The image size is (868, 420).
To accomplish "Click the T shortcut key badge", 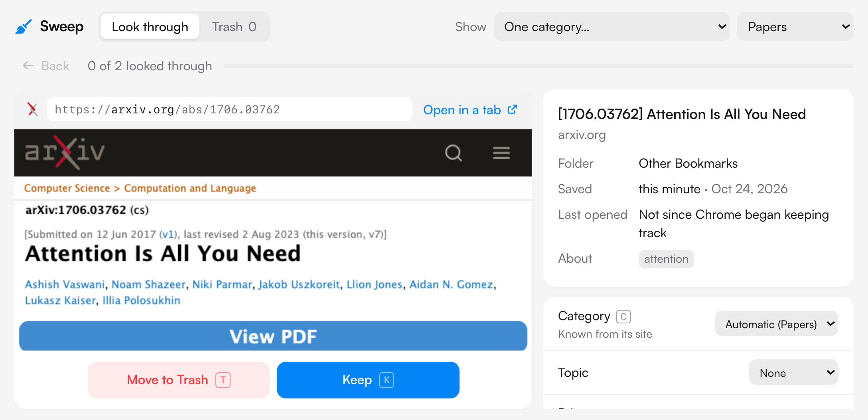I will [x=223, y=380].
